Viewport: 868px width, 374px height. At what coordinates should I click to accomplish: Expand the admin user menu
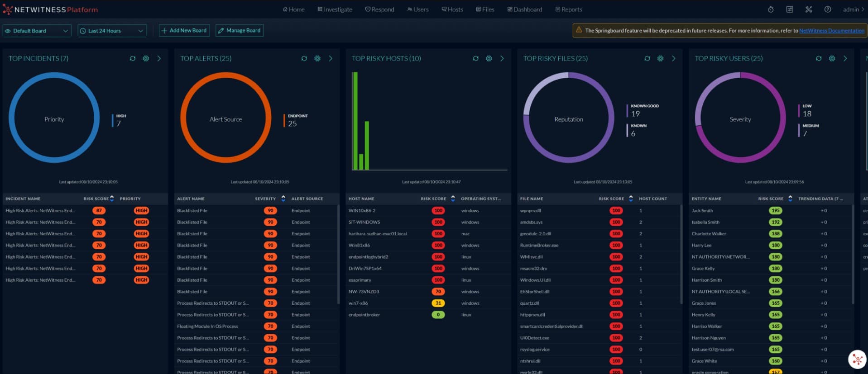click(854, 9)
